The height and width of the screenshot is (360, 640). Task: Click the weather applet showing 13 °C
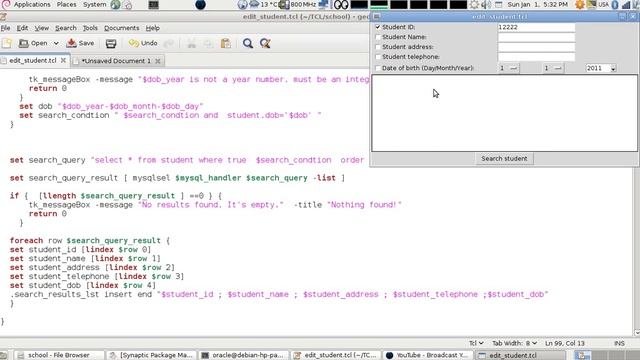[x=263, y=4]
